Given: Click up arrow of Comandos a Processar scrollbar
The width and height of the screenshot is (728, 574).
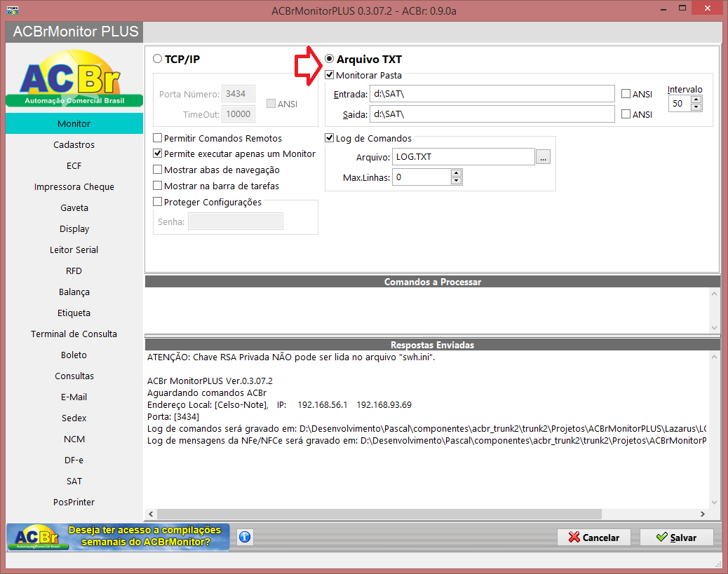Looking at the screenshot, I should pos(715,294).
